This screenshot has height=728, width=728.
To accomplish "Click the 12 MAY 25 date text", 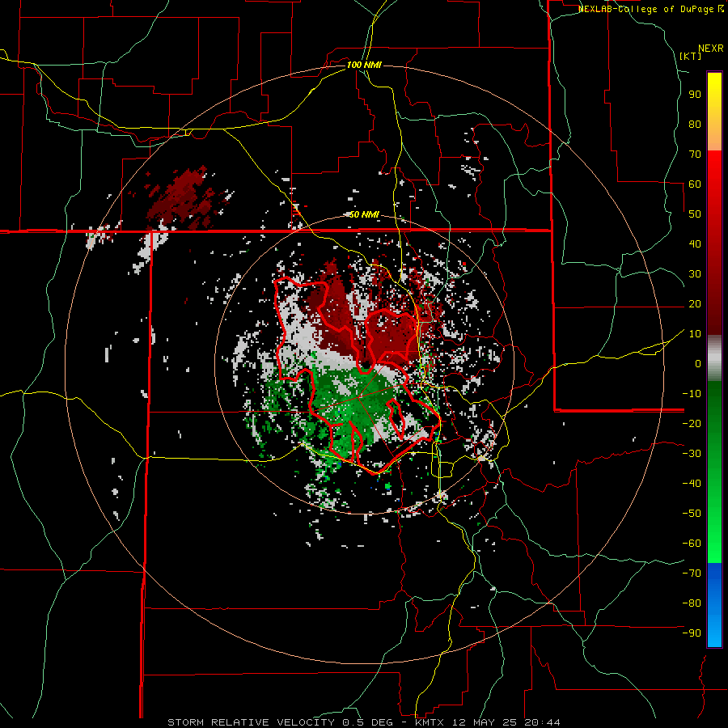I will coord(485,722).
